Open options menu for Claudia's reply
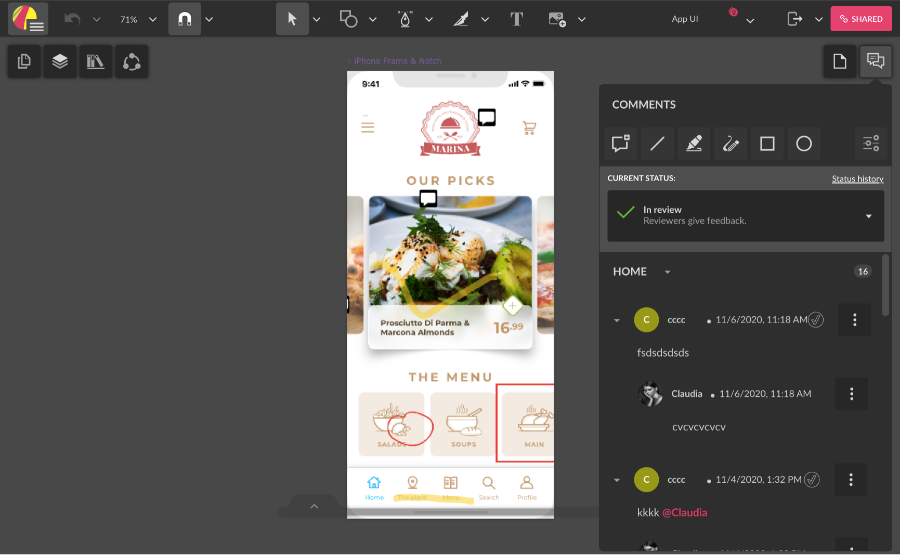 click(852, 394)
